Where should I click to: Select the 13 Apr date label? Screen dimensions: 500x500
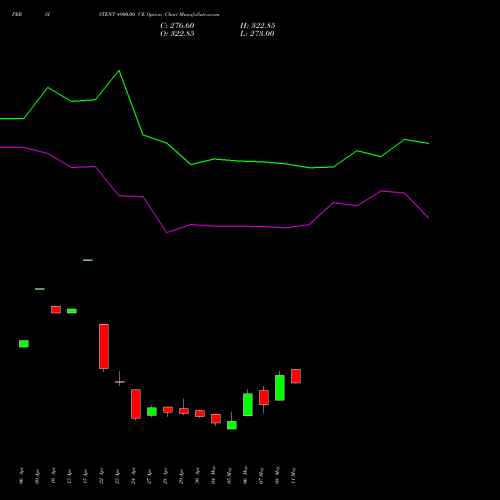point(70,476)
